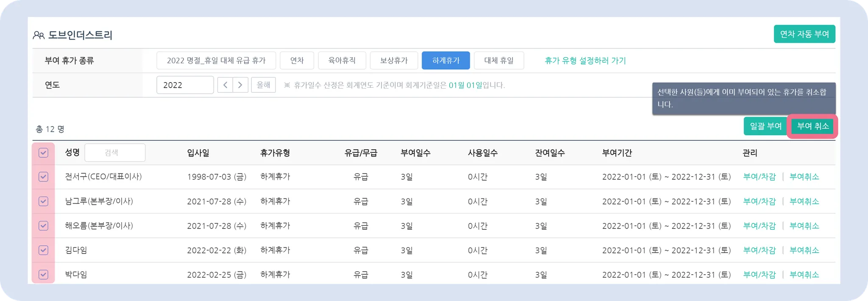Focus the 성명 search input field
Viewport: 868px width, 301px height.
pos(115,153)
